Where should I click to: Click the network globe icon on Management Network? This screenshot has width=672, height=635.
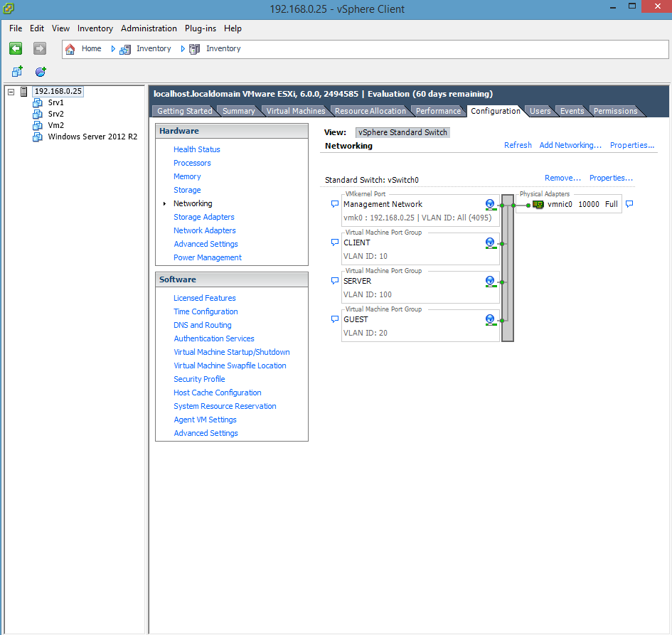click(x=491, y=204)
